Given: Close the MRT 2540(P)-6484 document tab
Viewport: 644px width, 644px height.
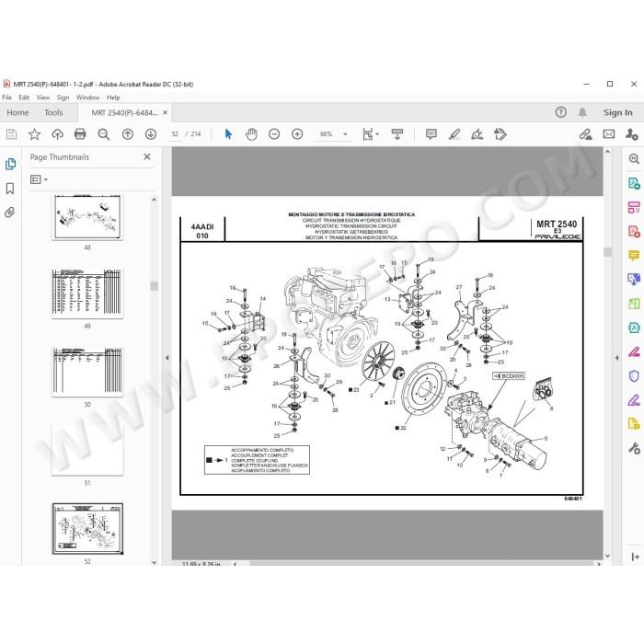Looking at the screenshot, I should (165, 112).
